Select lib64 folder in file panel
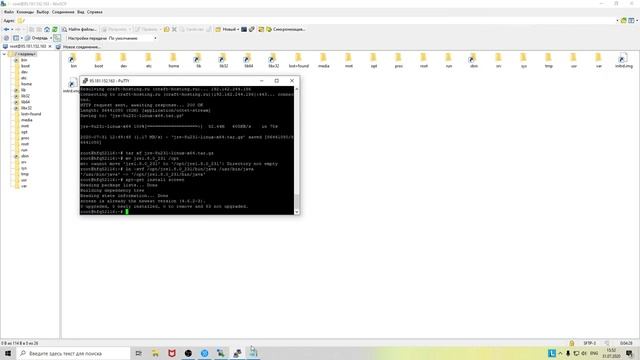 click(x=249, y=60)
